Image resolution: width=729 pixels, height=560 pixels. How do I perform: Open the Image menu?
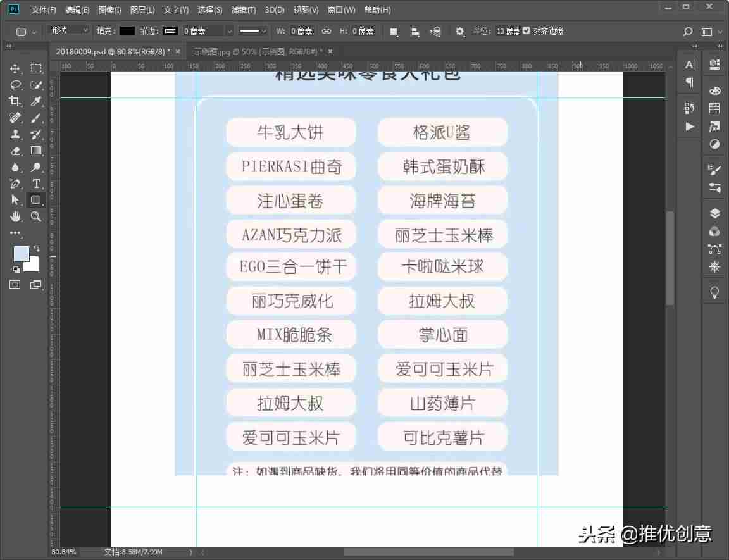(109, 9)
